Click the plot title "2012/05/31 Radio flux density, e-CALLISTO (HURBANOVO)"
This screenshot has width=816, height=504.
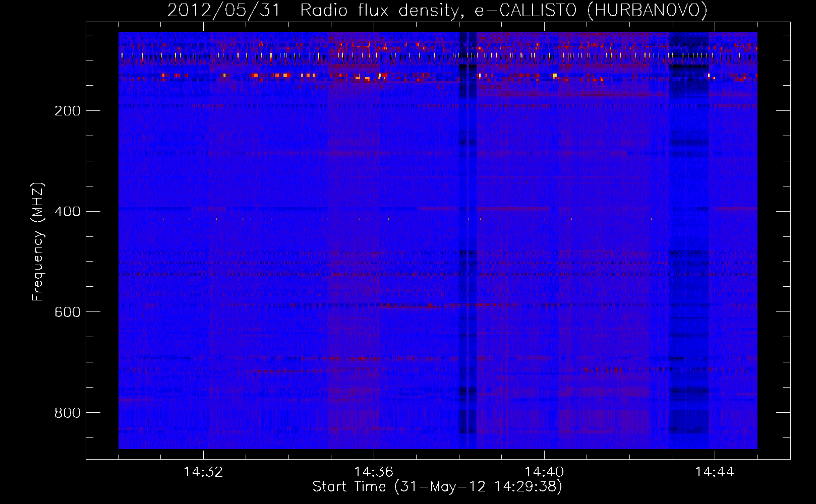pyautogui.click(x=437, y=10)
